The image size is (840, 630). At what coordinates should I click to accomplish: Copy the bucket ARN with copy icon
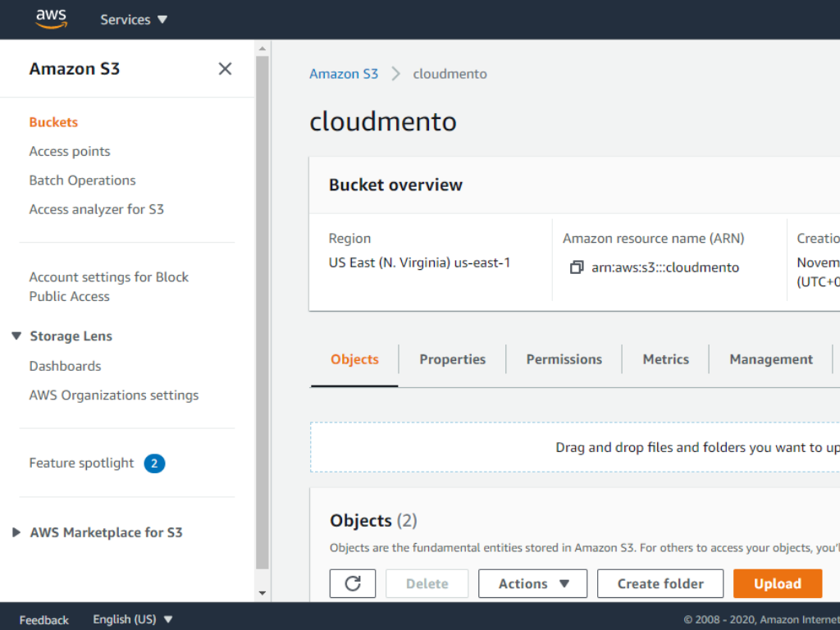(x=577, y=267)
